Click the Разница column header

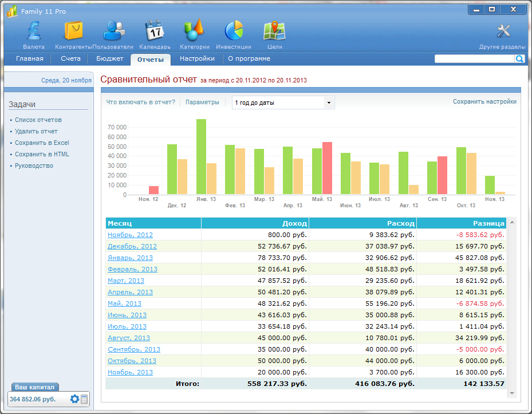(x=462, y=223)
